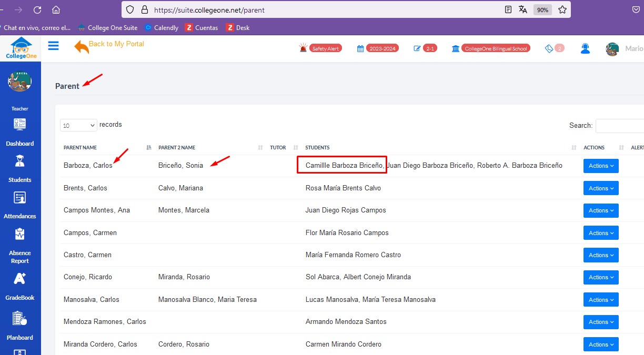The image size is (644, 355).
Task: Bookmark this page with the star icon
Action: pyautogui.click(x=562, y=9)
